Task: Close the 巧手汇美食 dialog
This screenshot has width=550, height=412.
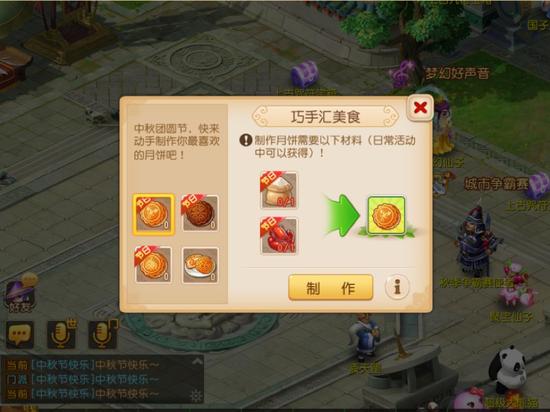Action: pos(420,107)
